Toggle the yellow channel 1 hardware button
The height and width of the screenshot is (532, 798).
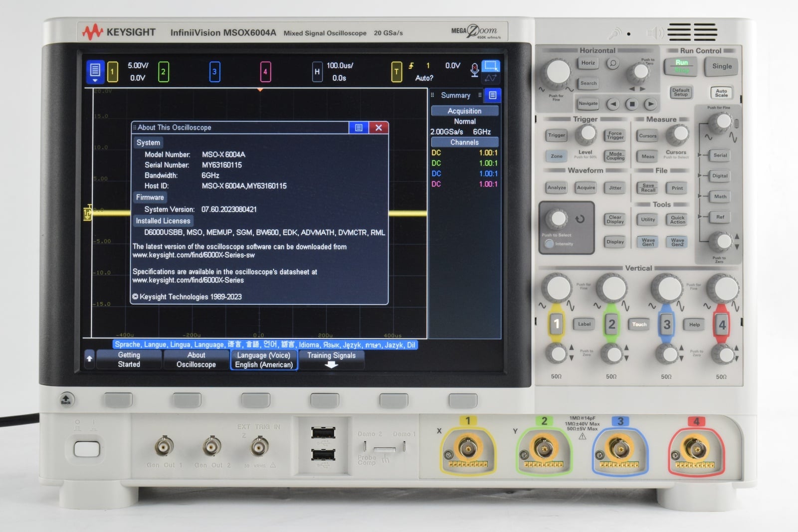(x=557, y=325)
